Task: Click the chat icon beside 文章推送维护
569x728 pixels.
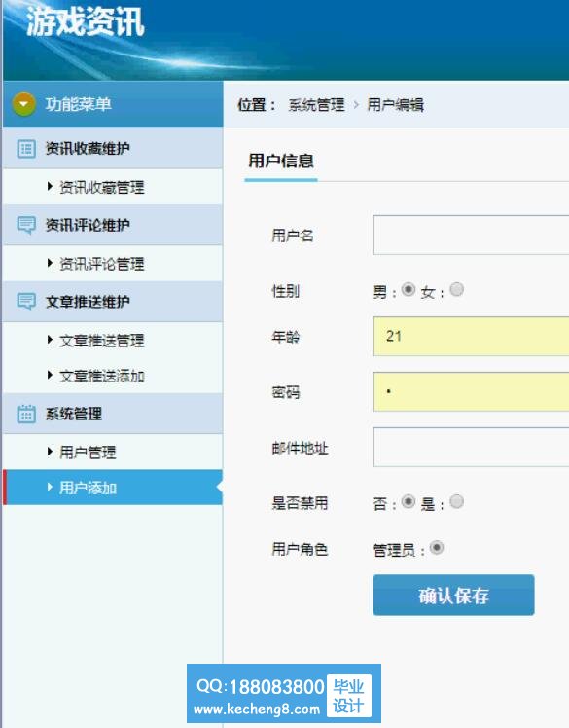Action: 26,302
